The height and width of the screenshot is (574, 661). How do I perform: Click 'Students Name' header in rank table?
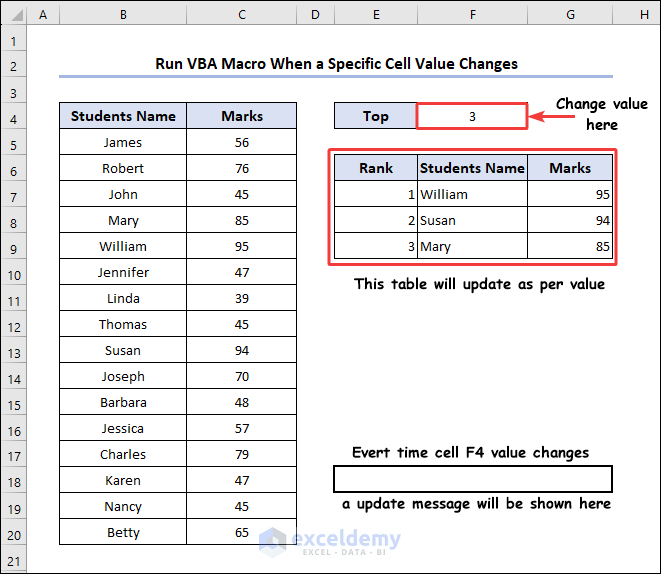472,168
